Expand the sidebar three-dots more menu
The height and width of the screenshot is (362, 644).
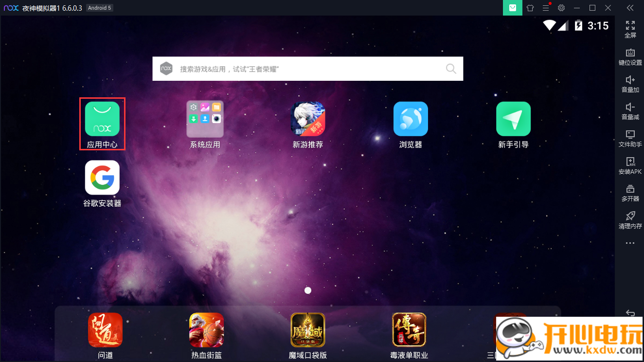coord(630,243)
